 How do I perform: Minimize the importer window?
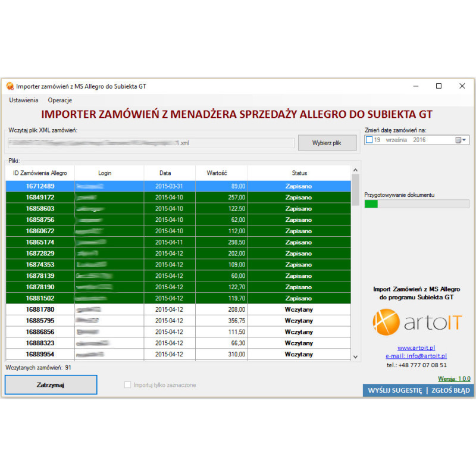(x=415, y=86)
